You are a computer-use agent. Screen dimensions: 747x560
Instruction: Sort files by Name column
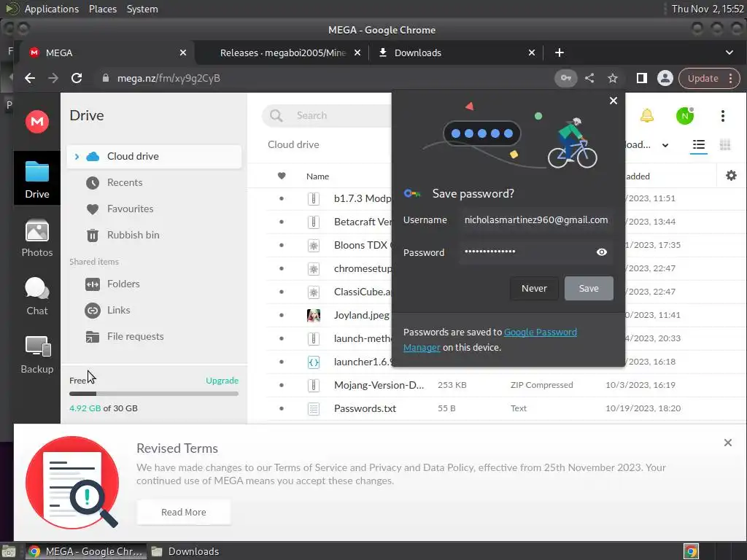point(317,176)
